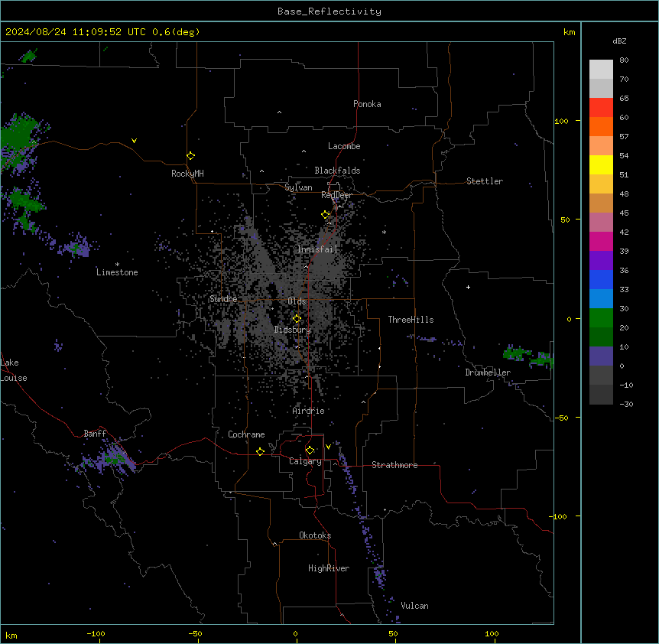659x644 pixels.
Task: Click the yellow V marker east of Calgary
Action: (x=328, y=447)
